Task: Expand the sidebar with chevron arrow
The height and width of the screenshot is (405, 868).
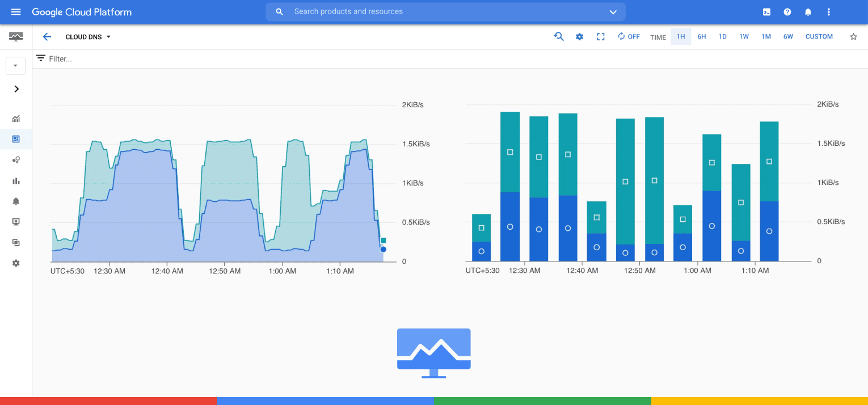Action: pyautogui.click(x=16, y=89)
